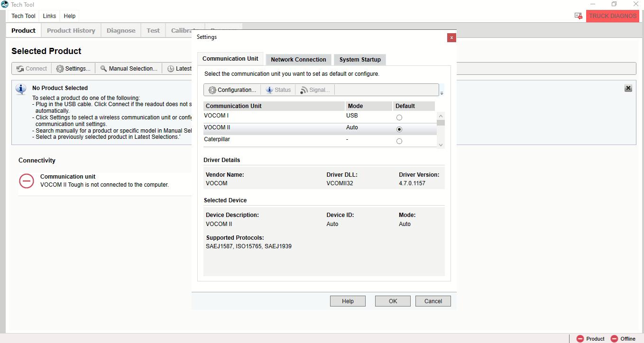Click the Offline status indicator

point(623,339)
